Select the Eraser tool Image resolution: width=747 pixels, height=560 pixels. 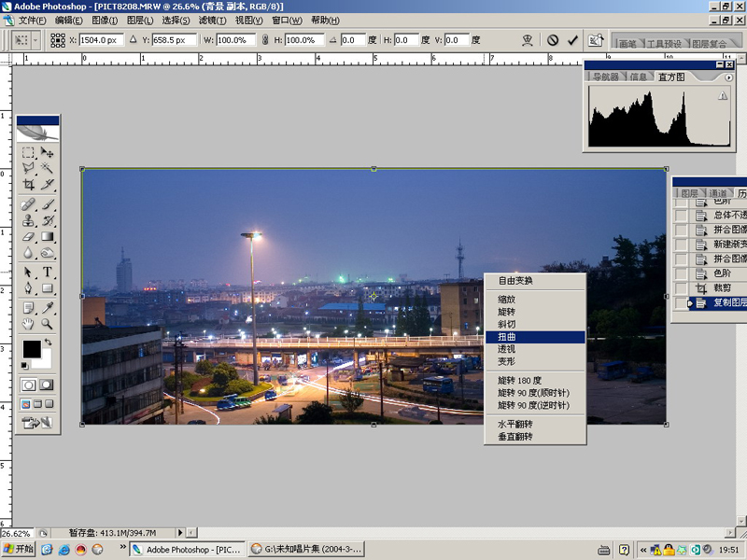coord(28,237)
